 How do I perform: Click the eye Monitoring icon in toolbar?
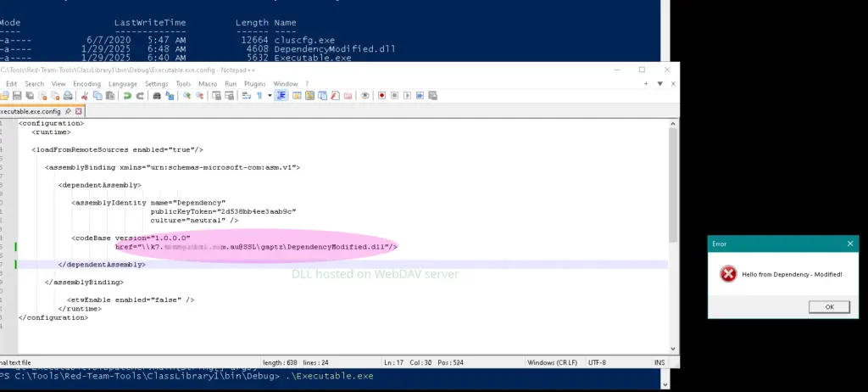tap(365, 96)
